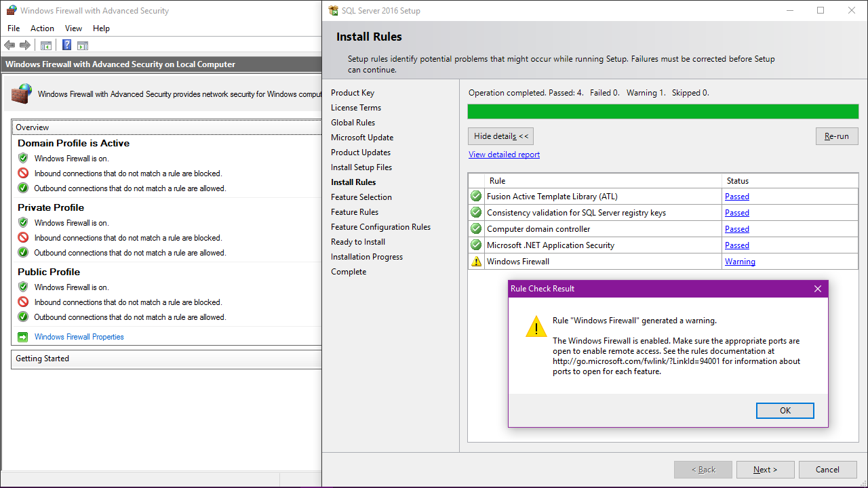
Task: Open Windows Firewall Properties link
Action: click(79, 337)
